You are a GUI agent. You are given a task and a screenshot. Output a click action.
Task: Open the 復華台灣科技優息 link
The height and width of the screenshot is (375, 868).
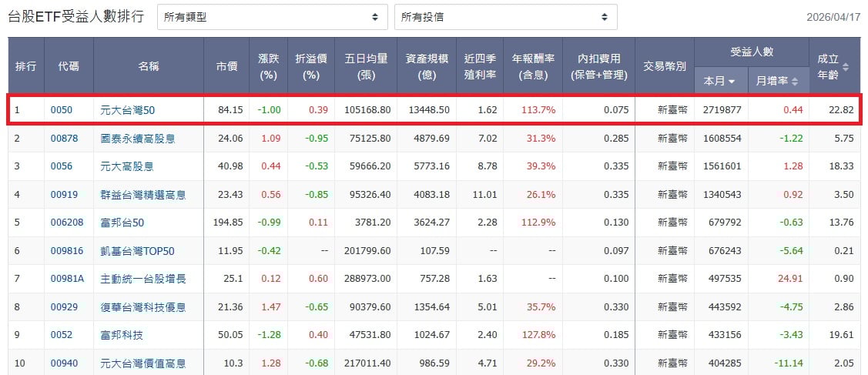(x=143, y=307)
